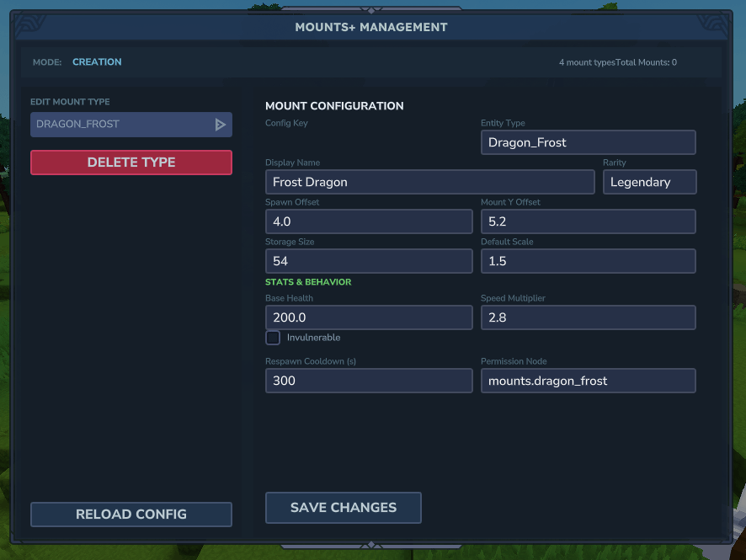
Task: Click the Reload Config button
Action: [131, 515]
